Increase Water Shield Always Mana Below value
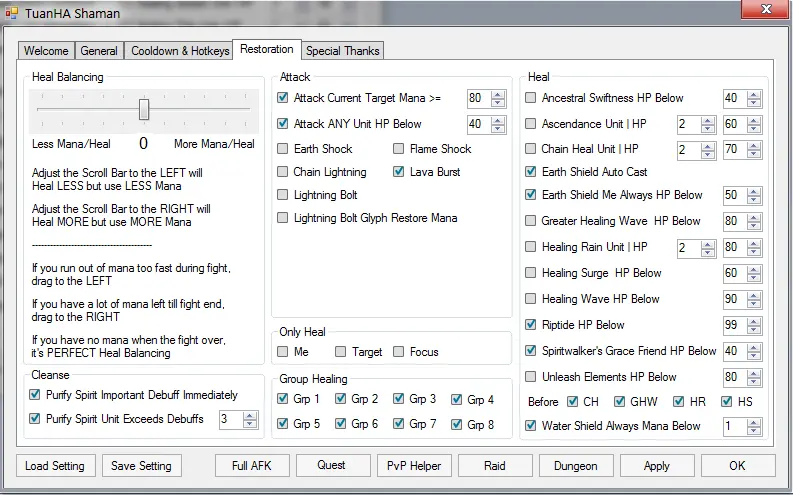 753,422
